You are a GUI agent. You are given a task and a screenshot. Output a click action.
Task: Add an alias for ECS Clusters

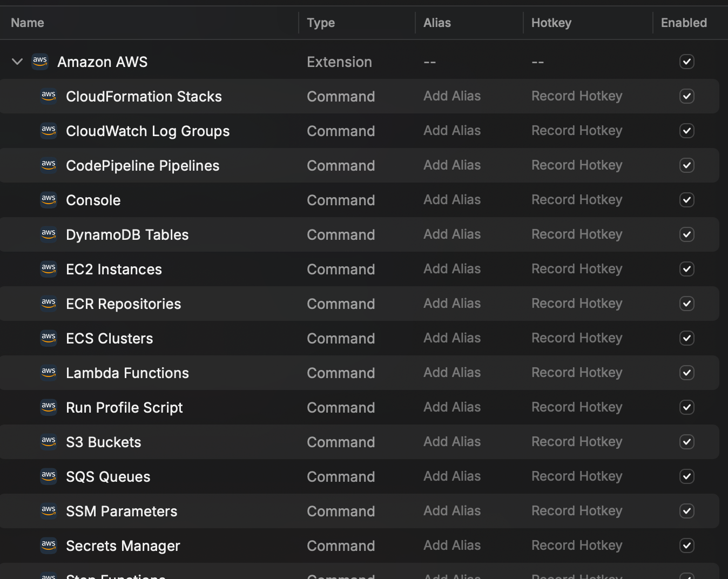pyautogui.click(x=451, y=338)
